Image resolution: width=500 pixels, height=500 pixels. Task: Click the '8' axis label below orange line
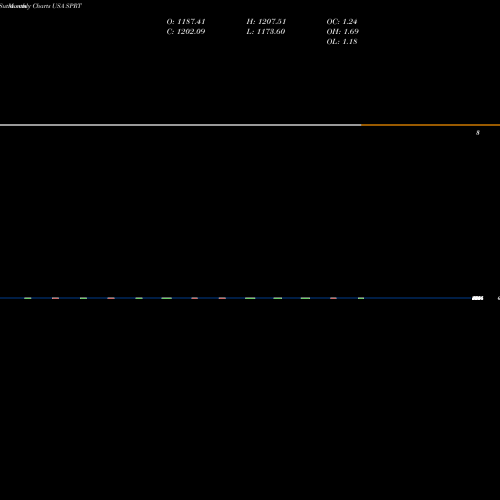coord(478,133)
